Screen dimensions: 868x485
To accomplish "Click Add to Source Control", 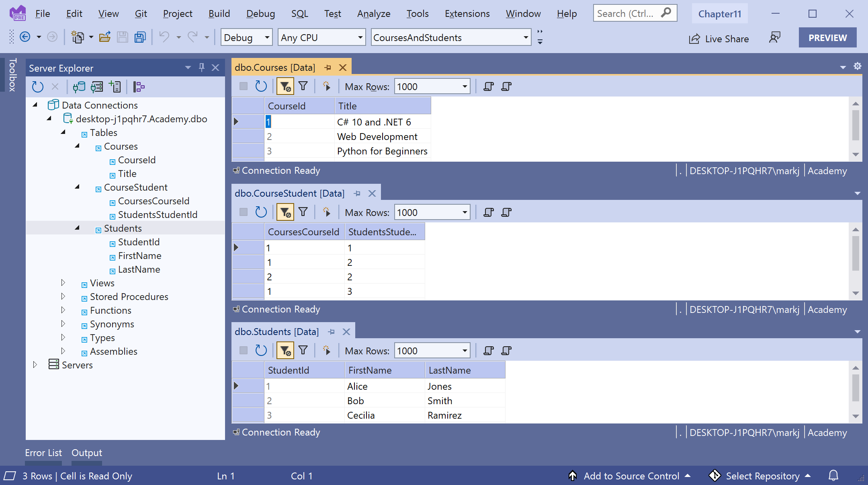I will pyautogui.click(x=631, y=476).
